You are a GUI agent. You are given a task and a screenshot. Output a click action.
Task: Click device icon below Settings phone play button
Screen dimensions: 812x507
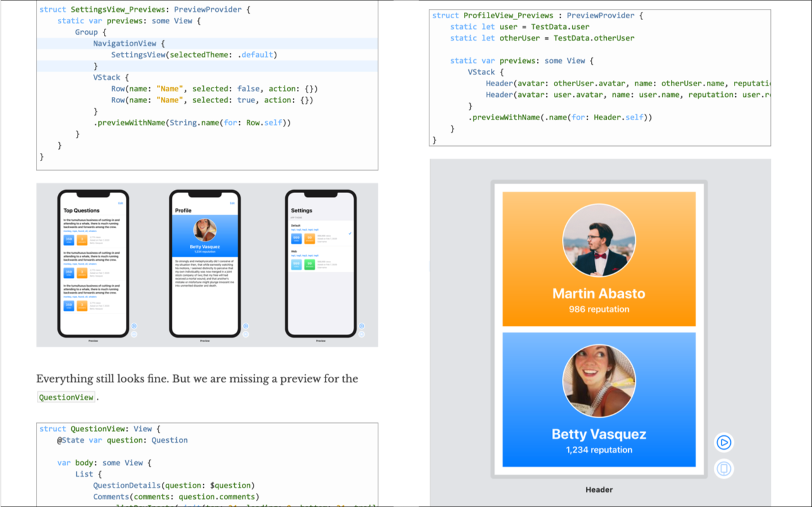(361, 334)
